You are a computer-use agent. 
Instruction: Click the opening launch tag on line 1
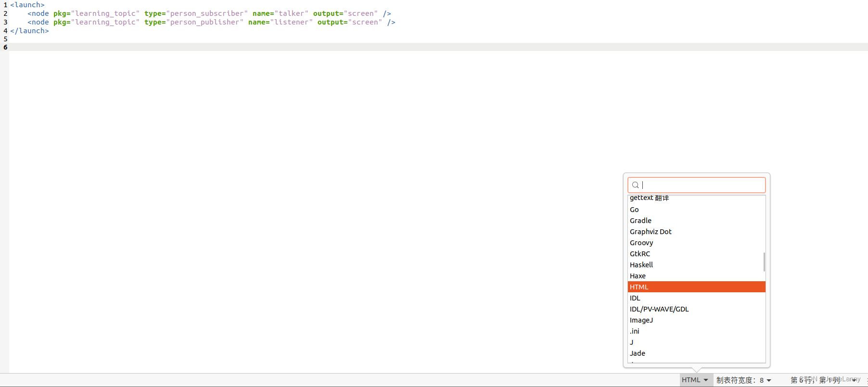pyautogui.click(x=27, y=5)
